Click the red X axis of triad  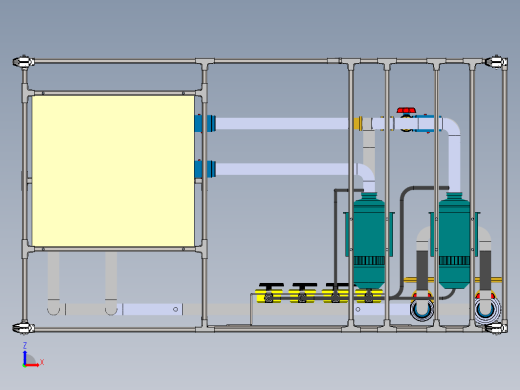pyautogui.click(x=32, y=365)
